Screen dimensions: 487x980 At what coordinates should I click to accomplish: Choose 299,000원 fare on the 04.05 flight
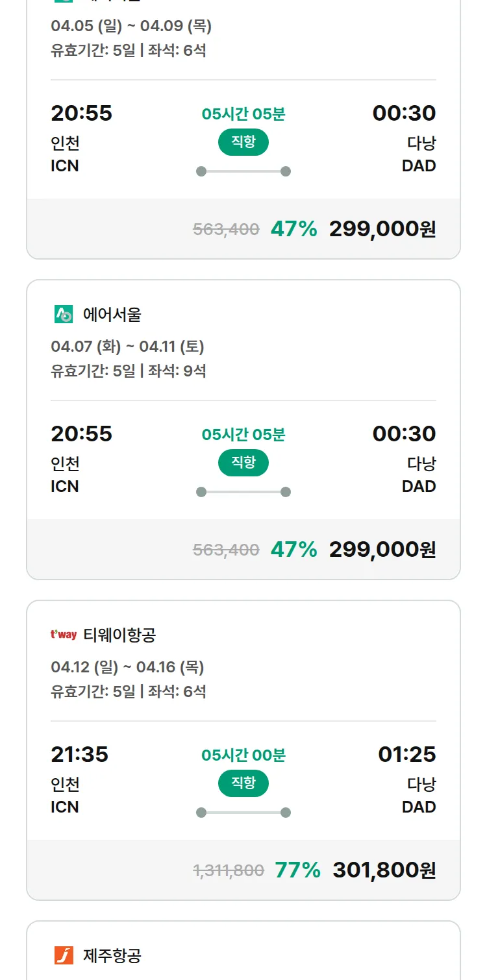coord(382,229)
